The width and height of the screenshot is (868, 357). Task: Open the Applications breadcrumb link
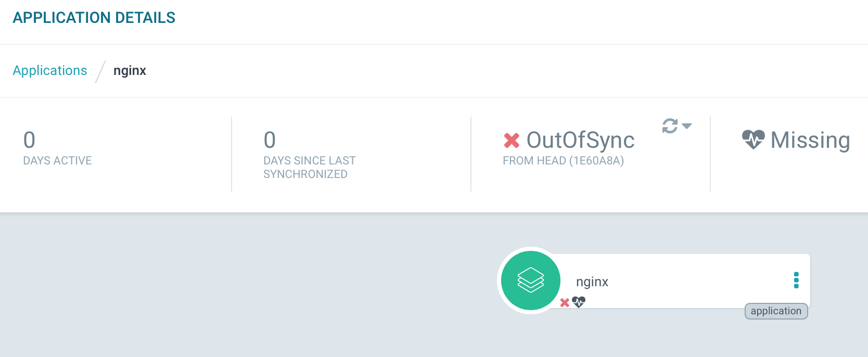(50, 70)
